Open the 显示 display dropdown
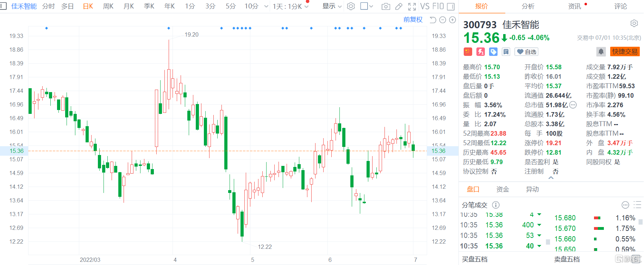 (332, 6)
